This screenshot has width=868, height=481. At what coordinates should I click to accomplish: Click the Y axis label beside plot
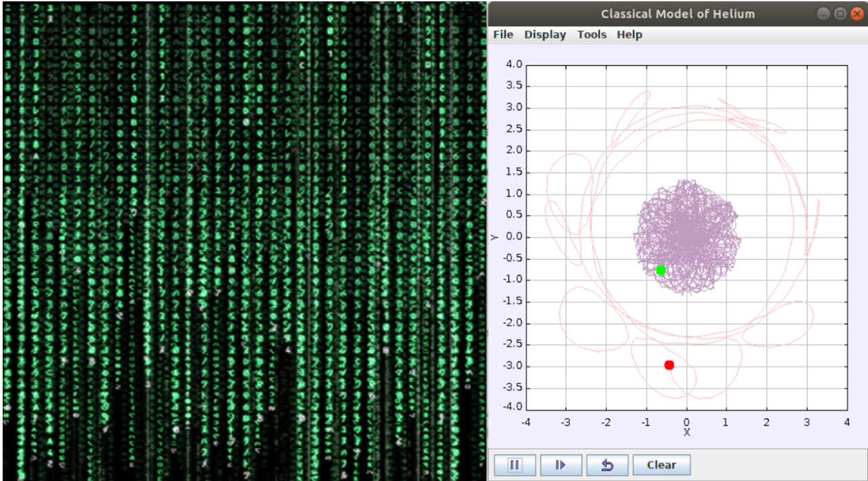pos(493,237)
